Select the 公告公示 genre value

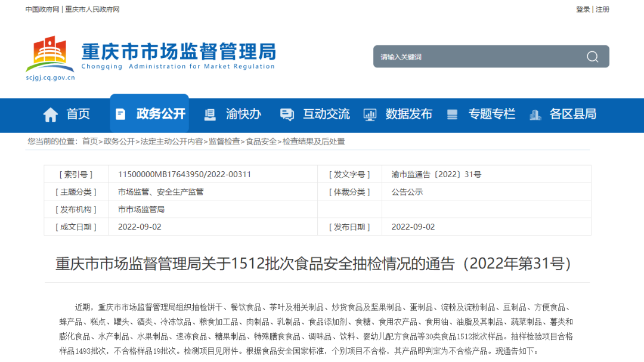[407, 192]
